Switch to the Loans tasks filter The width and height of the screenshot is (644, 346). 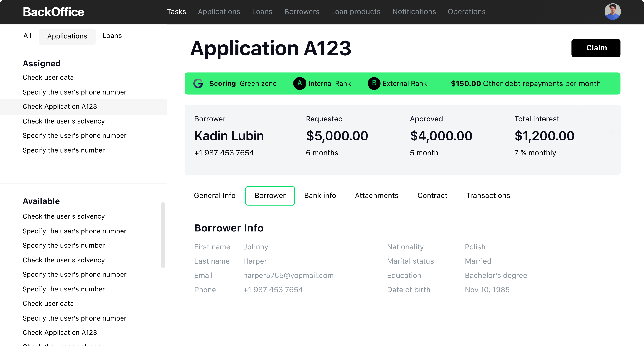click(x=112, y=36)
